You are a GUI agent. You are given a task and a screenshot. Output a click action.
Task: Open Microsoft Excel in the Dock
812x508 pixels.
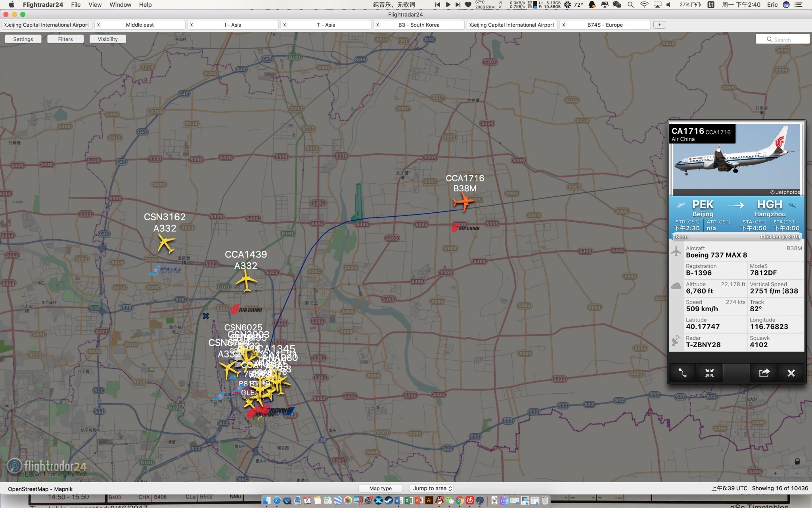(x=409, y=500)
